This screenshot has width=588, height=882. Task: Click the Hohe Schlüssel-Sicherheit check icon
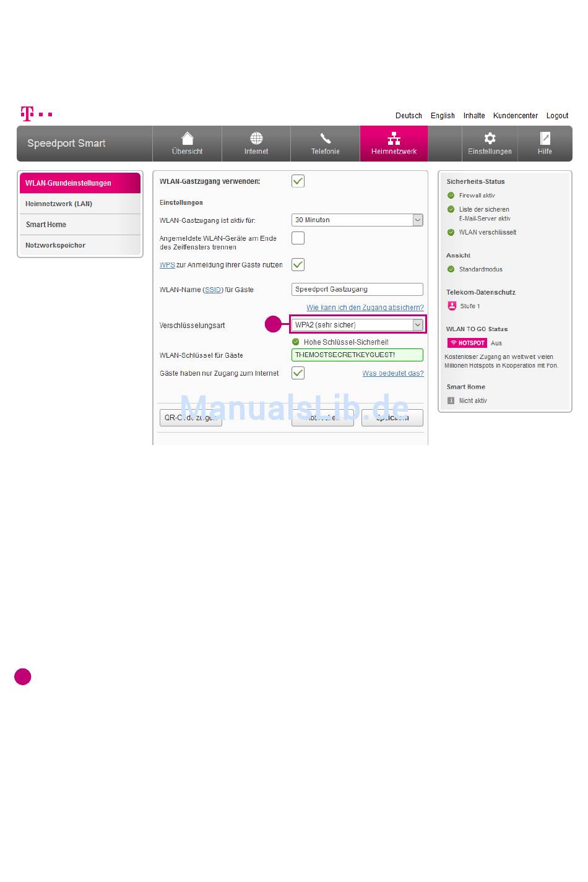pos(296,342)
